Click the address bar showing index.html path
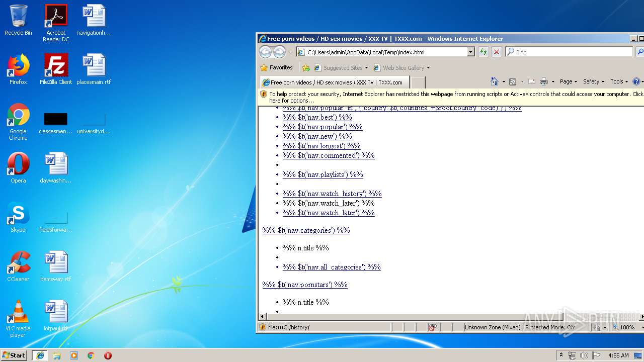Image resolution: width=644 pixels, height=362 pixels. point(385,52)
